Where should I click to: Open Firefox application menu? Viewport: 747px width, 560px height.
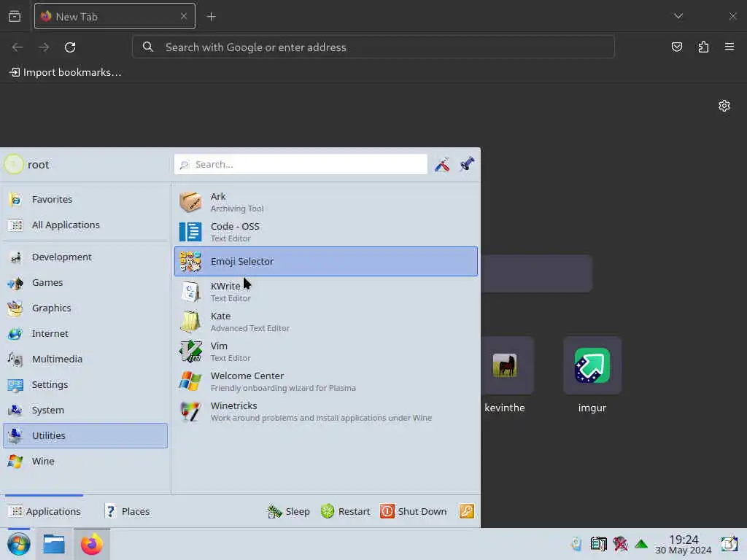tap(729, 47)
